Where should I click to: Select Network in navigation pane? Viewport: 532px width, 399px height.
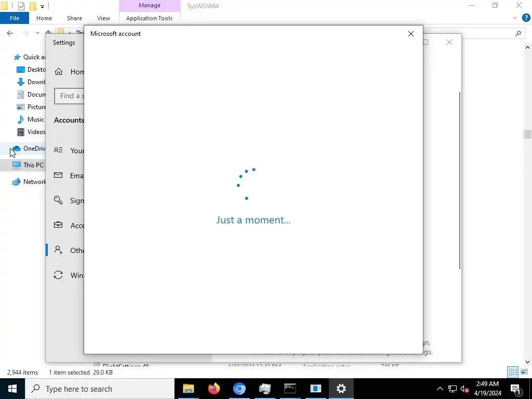tap(29, 181)
